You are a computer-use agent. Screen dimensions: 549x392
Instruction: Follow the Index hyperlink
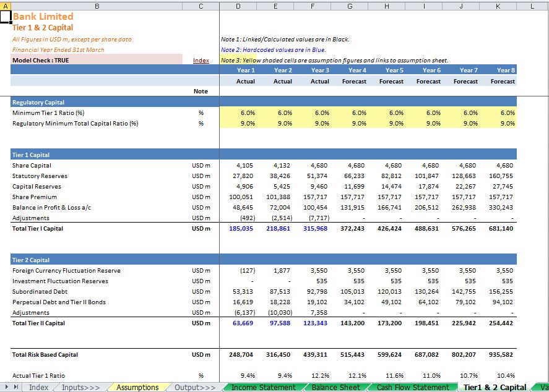(201, 60)
